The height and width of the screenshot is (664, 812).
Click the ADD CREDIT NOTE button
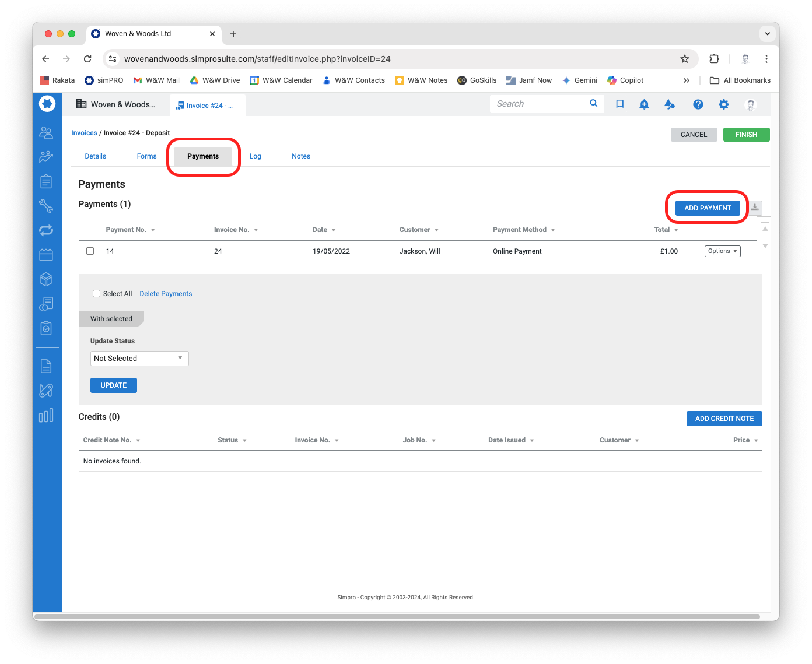click(x=724, y=419)
